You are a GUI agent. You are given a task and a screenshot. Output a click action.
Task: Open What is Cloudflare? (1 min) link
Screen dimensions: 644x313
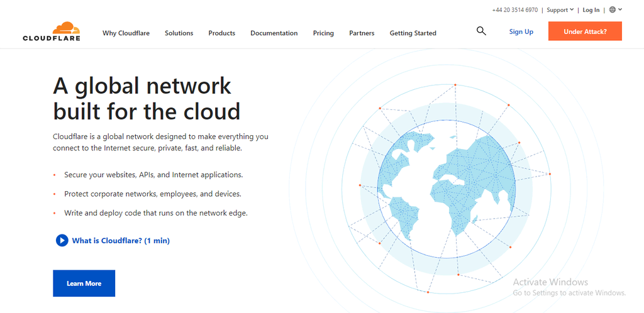pos(120,240)
